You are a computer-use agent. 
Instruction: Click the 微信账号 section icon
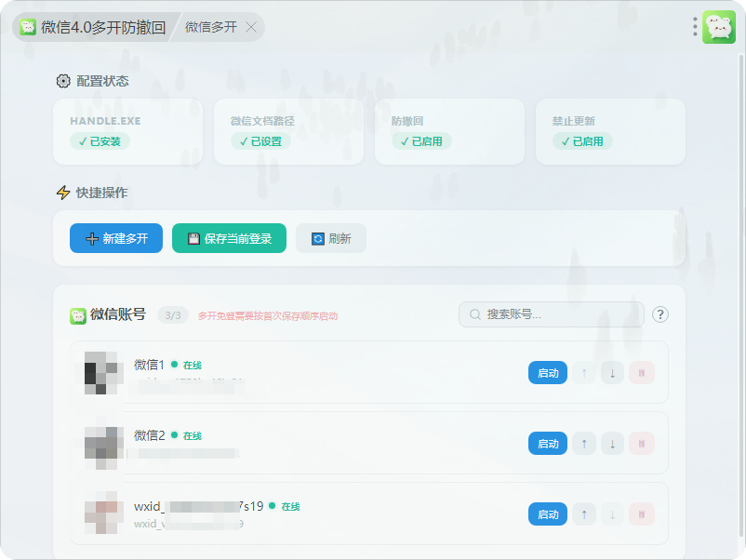pyautogui.click(x=78, y=316)
